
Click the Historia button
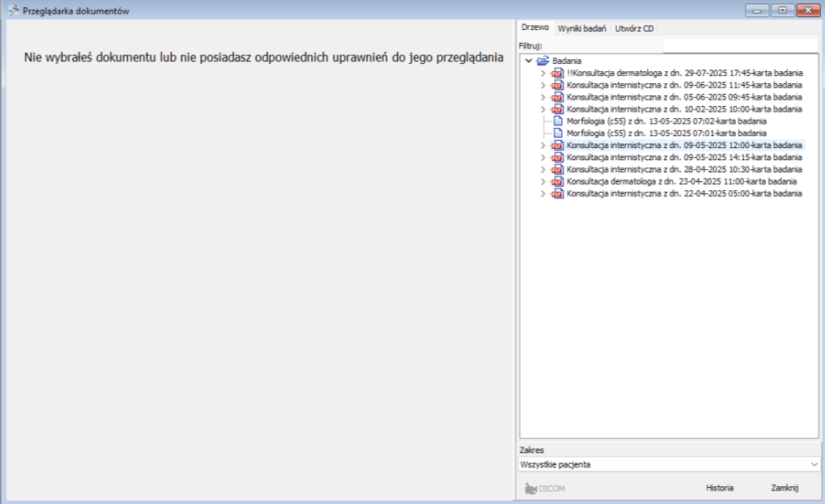pyautogui.click(x=719, y=488)
